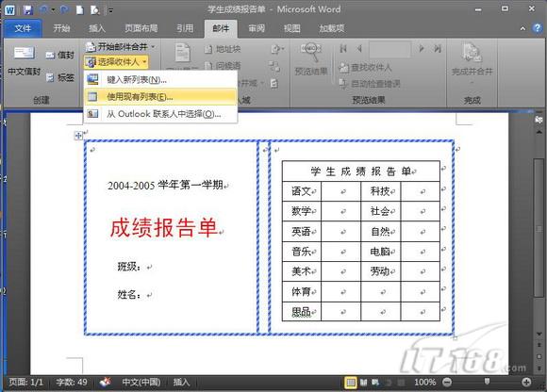547x392 pixels.
Task: Click 2004-2005 学年第一学期 text line
Action: tap(165, 185)
